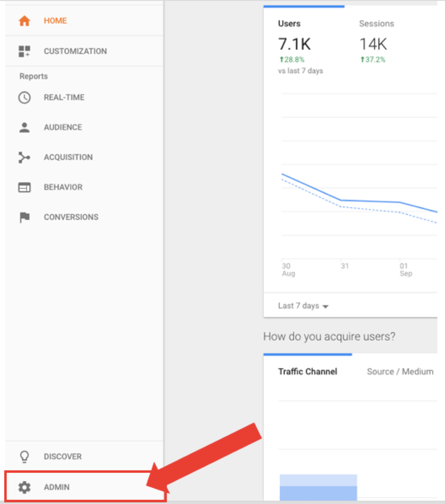Screen dimensions: 445x504
Task: Click the ADMIN text label
Action: tap(57, 487)
